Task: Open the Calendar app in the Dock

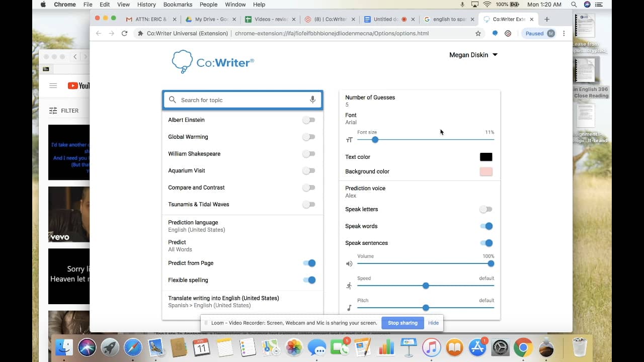Action: click(202, 347)
